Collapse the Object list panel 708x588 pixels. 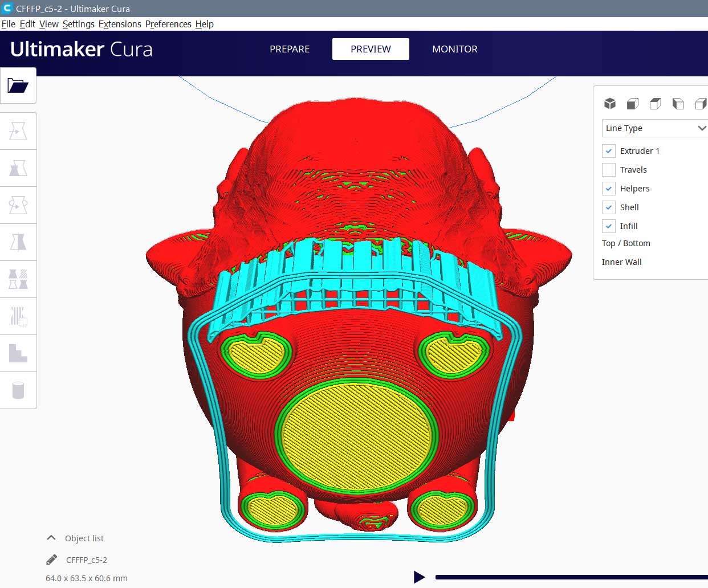coord(51,538)
